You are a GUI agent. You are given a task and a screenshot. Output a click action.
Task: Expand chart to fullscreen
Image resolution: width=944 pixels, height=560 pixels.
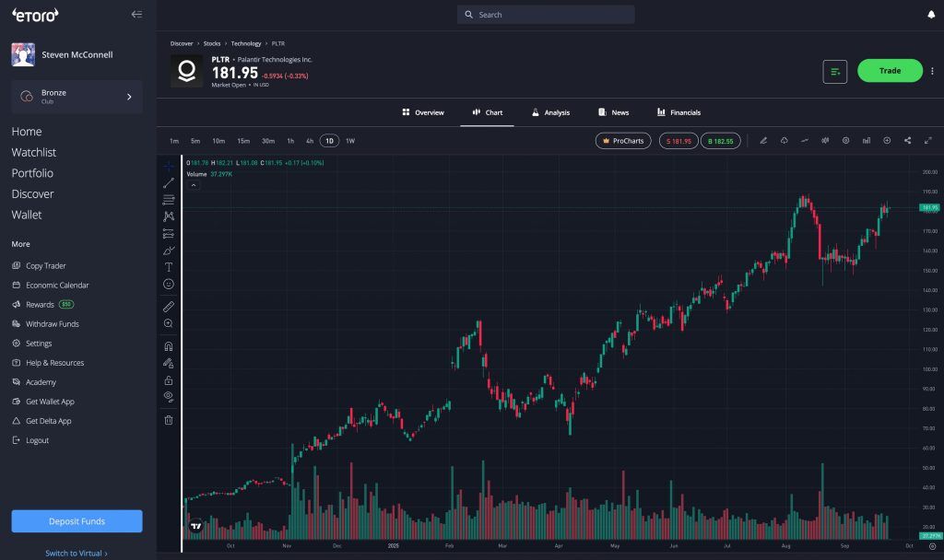coord(927,141)
